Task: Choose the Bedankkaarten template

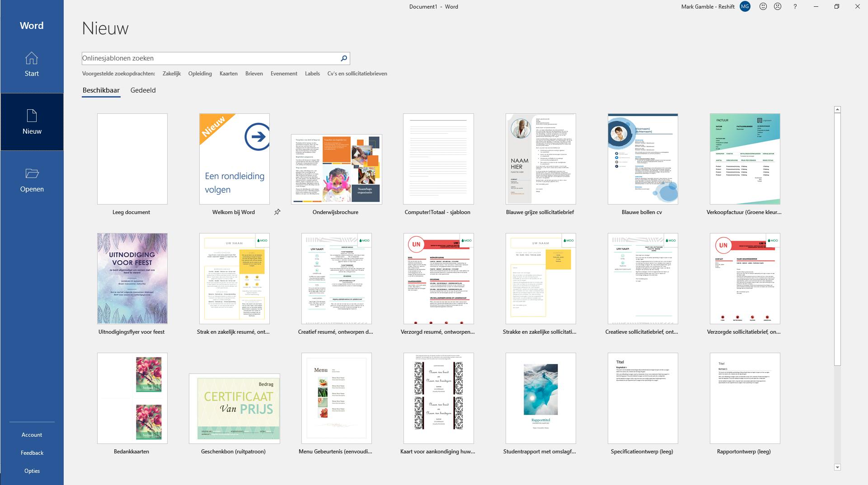Action: 132,398
